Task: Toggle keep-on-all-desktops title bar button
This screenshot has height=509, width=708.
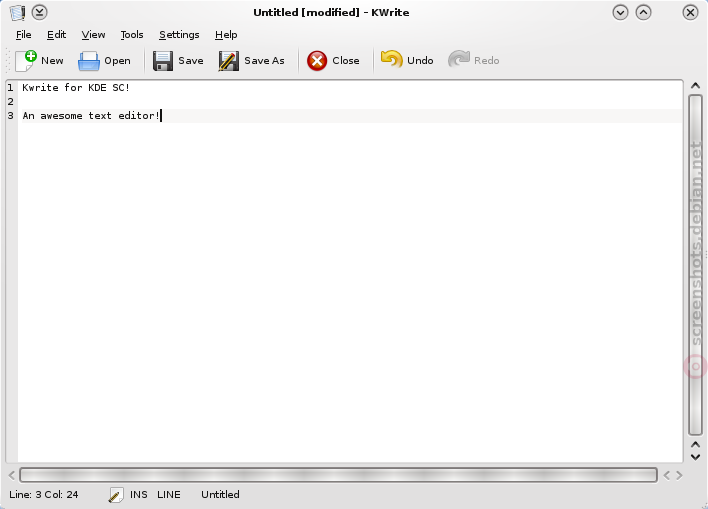Action: click(x=40, y=12)
